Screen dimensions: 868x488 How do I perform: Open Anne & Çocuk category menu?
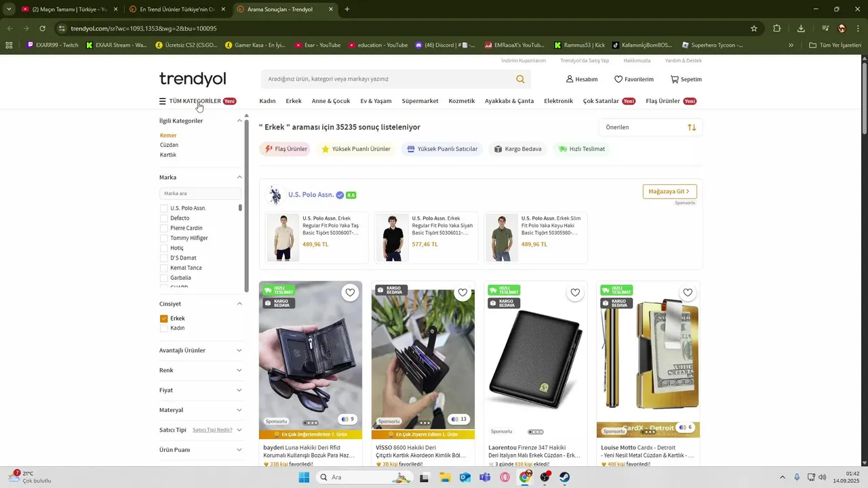[331, 101]
